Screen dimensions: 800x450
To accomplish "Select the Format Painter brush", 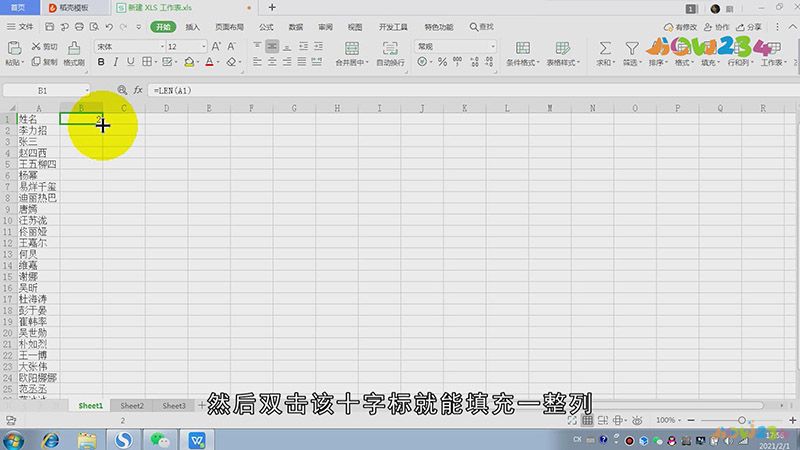I will click(x=74, y=48).
